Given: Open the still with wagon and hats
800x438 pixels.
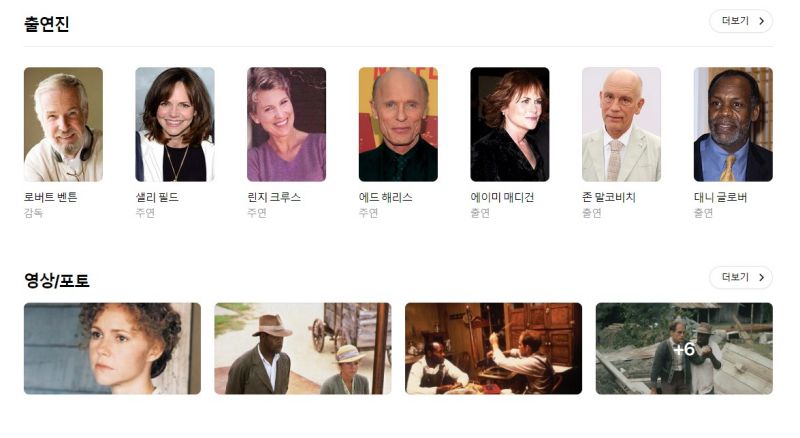Looking at the screenshot, I should coord(303,349).
